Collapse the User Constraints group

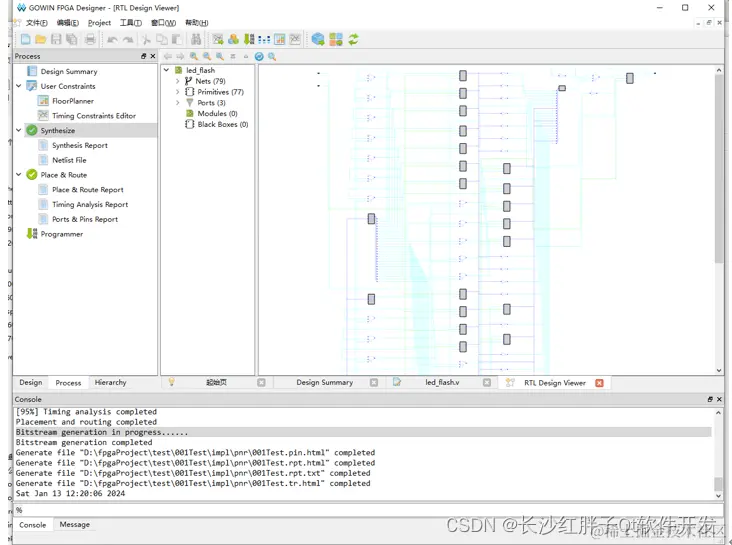click(19, 86)
